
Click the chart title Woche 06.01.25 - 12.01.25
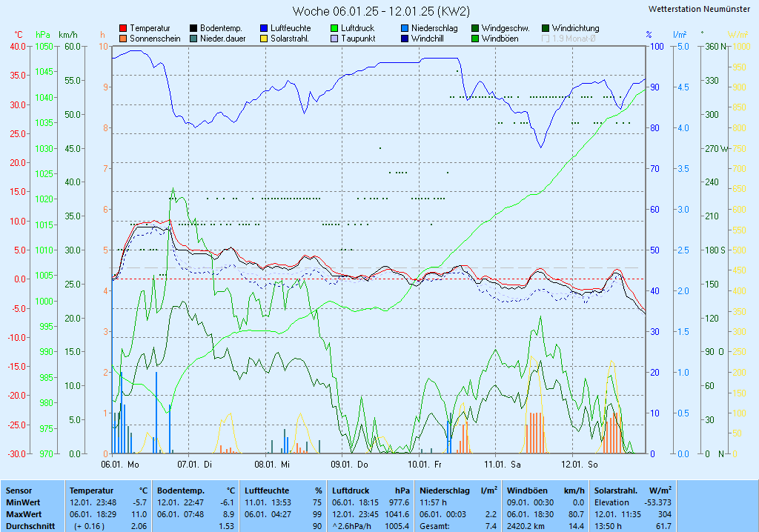(380, 11)
